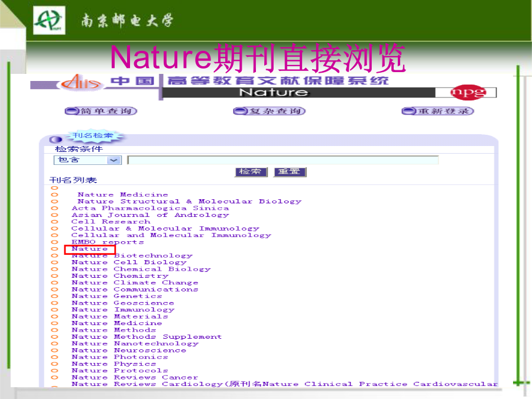
Task: Click the search keyword input field
Action: coord(283,160)
